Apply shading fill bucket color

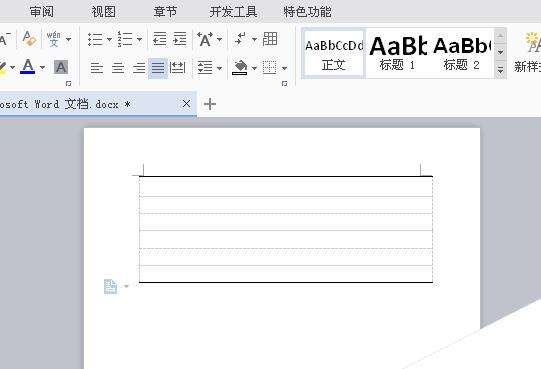click(240, 68)
